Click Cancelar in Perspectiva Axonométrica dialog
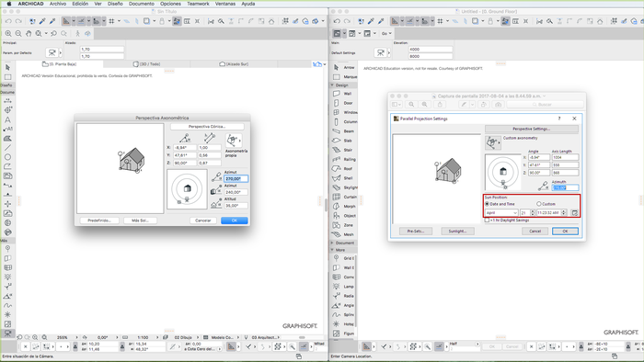The height and width of the screenshot is (362, 644). click(x=203, y=221)
